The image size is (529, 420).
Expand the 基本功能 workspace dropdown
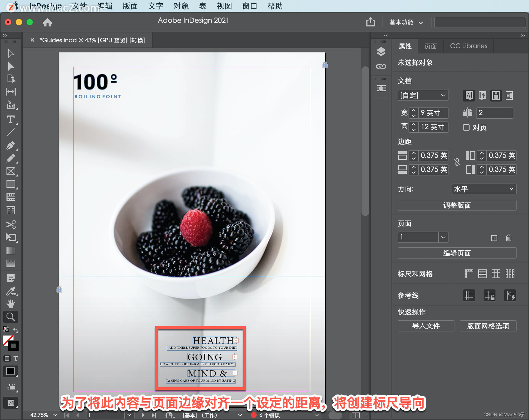click(406, 22)
